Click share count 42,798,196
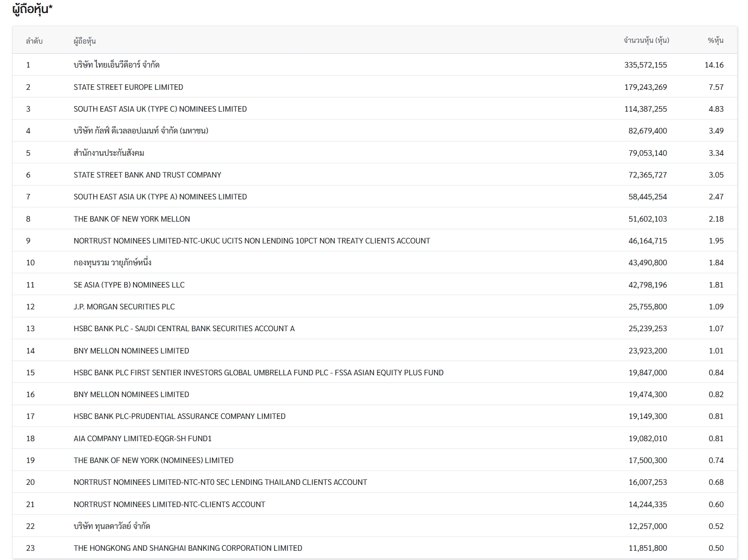Viewport: 748px width, 560px height. (x=648, y=285)
